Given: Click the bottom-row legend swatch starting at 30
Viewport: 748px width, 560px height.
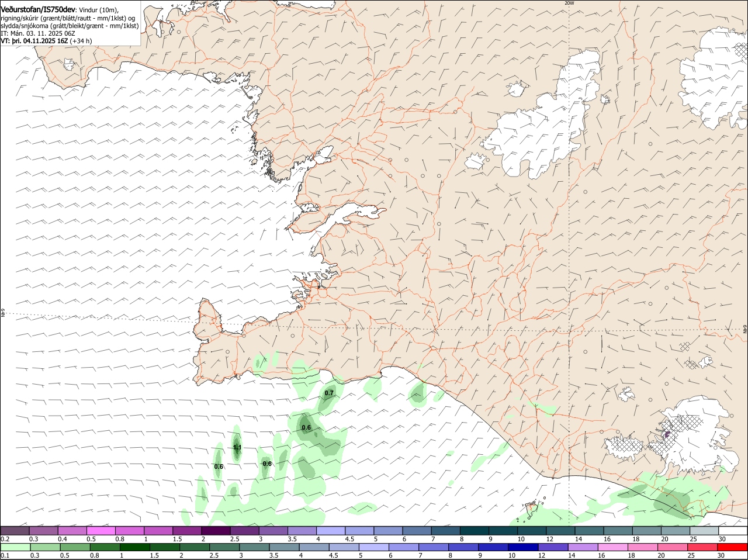Looking at the screenshot, I should (733, 547).
